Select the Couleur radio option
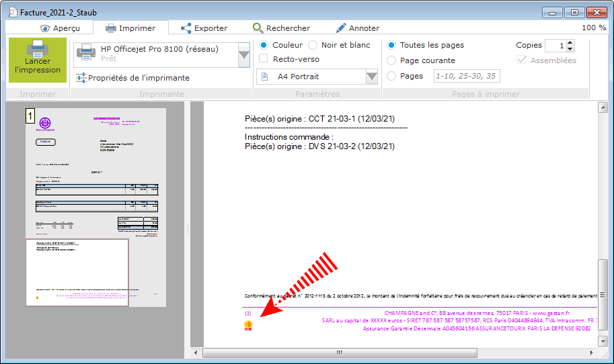614x364 pixels. click(264, 45)
